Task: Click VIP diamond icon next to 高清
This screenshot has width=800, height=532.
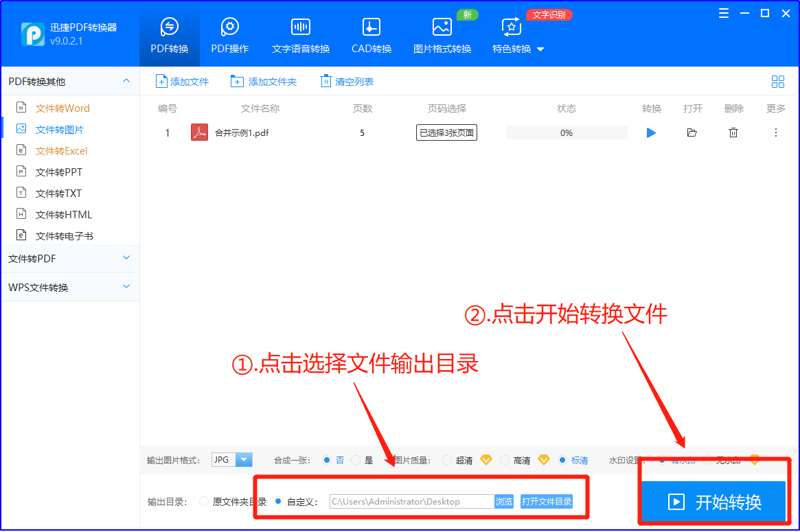Action: (544, 459)
